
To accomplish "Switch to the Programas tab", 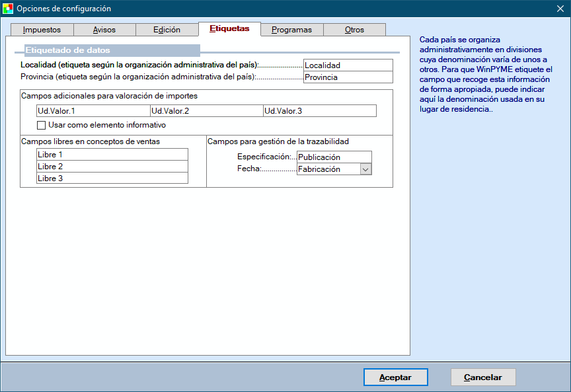I will 291,30.
